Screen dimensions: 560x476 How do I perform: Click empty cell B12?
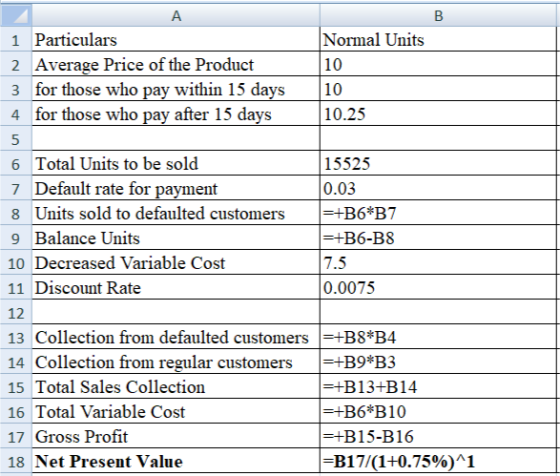(439, 312)
